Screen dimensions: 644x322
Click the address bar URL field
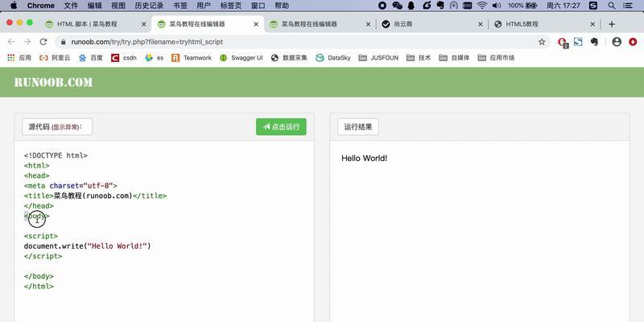302,42
